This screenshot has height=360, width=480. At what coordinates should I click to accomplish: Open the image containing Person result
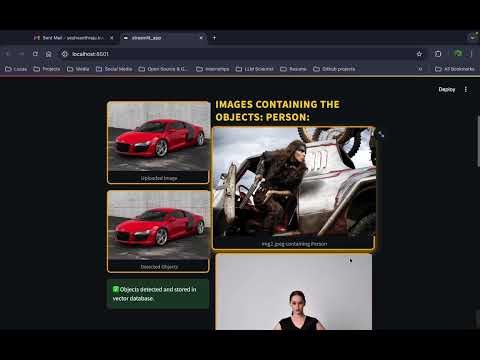(294, 183)
